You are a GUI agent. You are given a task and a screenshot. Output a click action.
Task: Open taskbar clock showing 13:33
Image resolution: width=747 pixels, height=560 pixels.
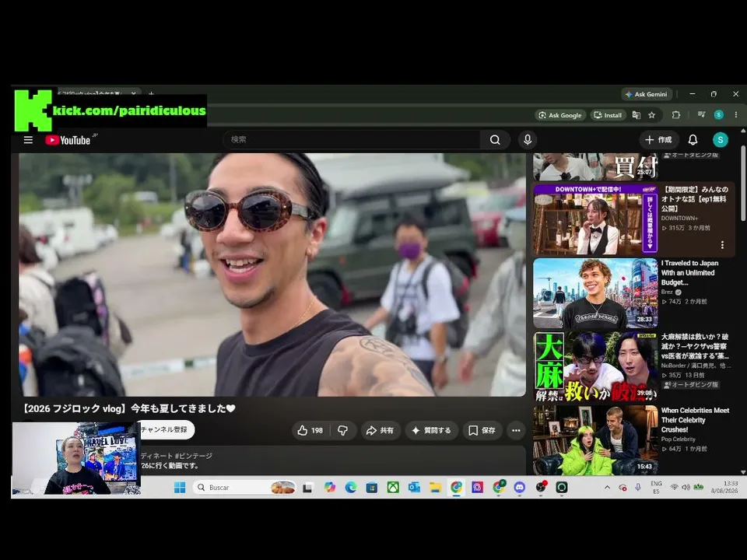(x=724, y=487)
